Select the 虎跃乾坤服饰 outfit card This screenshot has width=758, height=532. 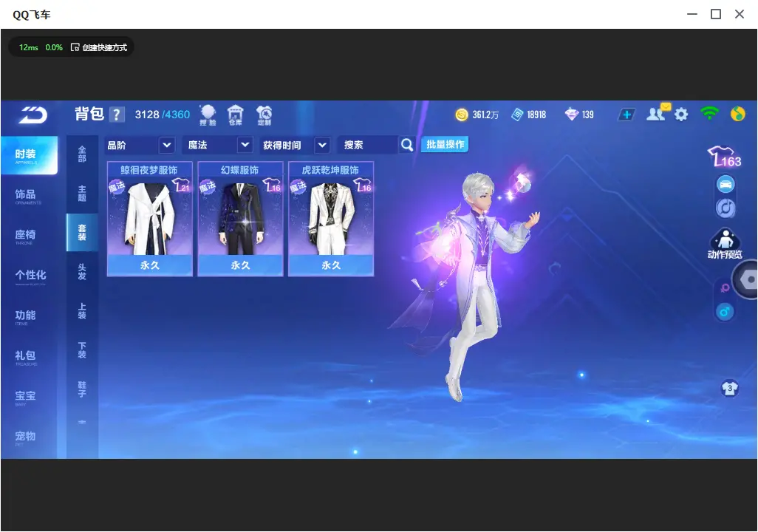[x=331, y=219]
